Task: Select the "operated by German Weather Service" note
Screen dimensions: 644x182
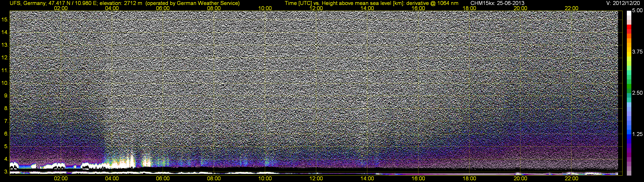Action: [192, 3]
